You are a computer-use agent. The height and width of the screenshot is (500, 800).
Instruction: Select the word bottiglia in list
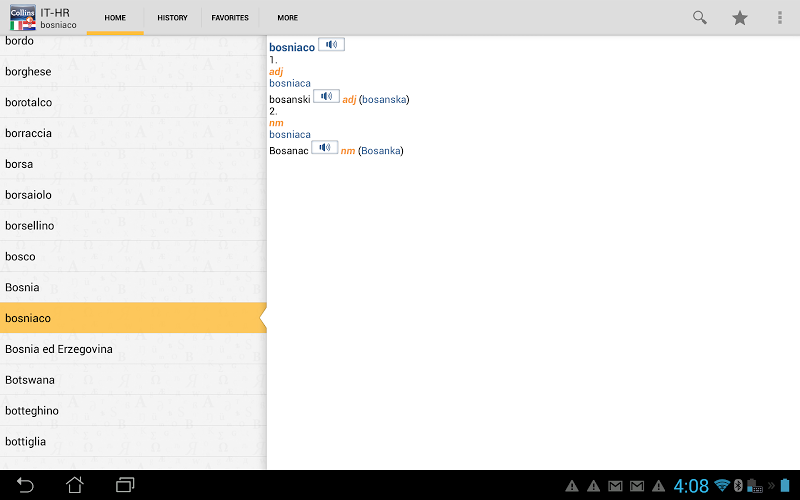click(133, 441)
